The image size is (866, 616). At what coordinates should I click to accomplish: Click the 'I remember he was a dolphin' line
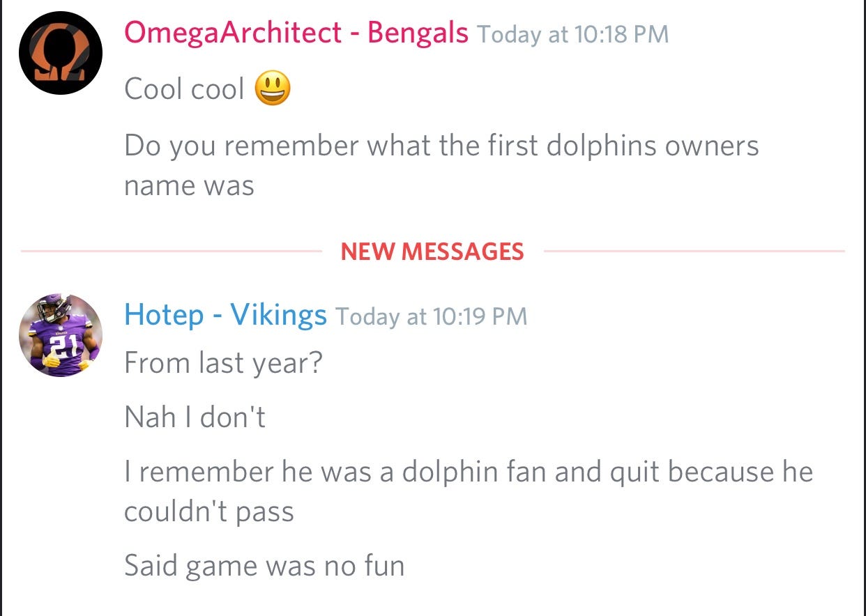click(x=469, y=472)
